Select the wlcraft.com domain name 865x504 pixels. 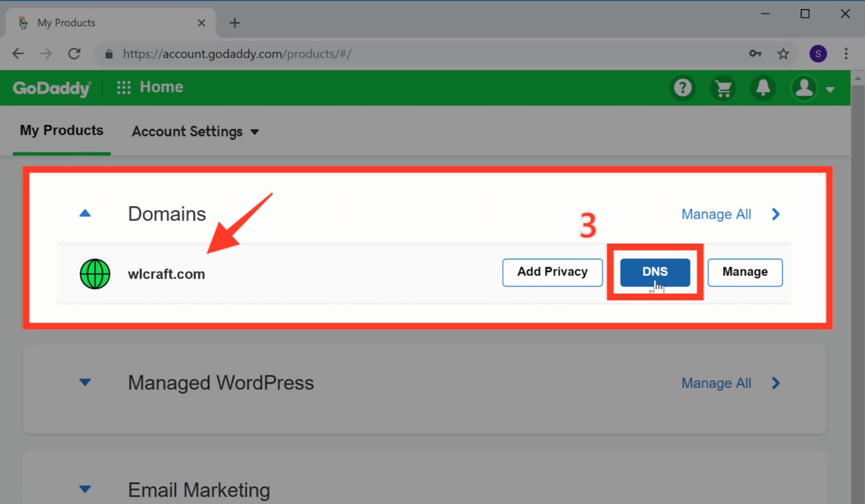tap(166, 274)
